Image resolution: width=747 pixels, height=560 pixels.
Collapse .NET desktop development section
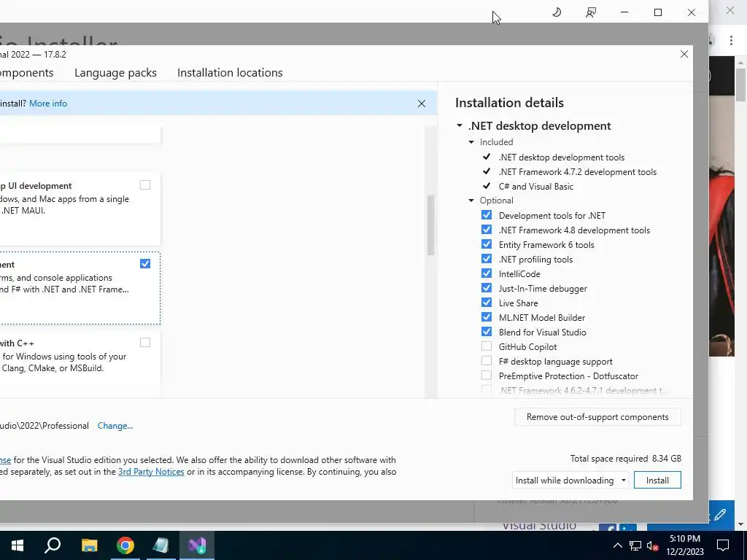click(x=460, y=125)
